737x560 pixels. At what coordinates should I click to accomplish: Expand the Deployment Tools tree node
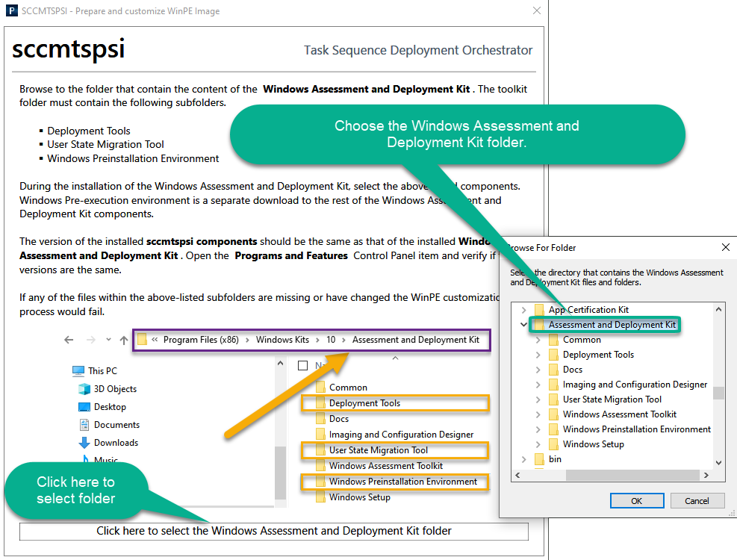(538, 355)
